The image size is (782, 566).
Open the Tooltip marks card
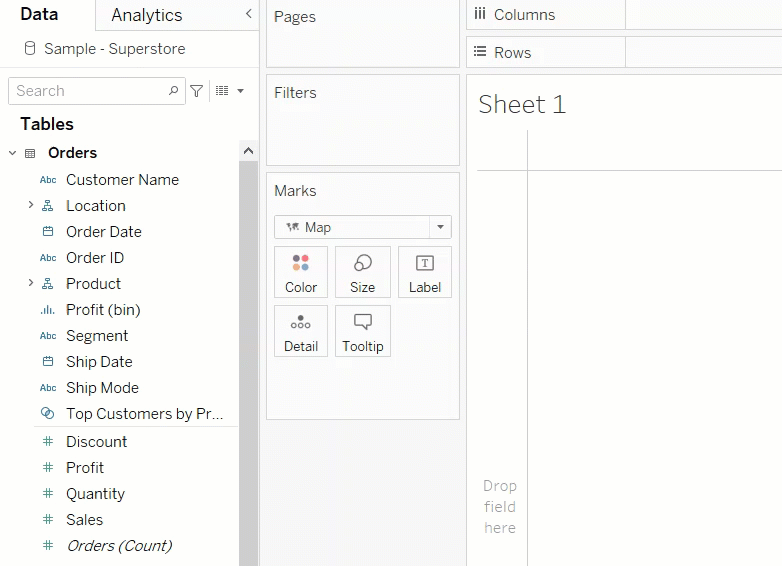(x=362, y=331)
